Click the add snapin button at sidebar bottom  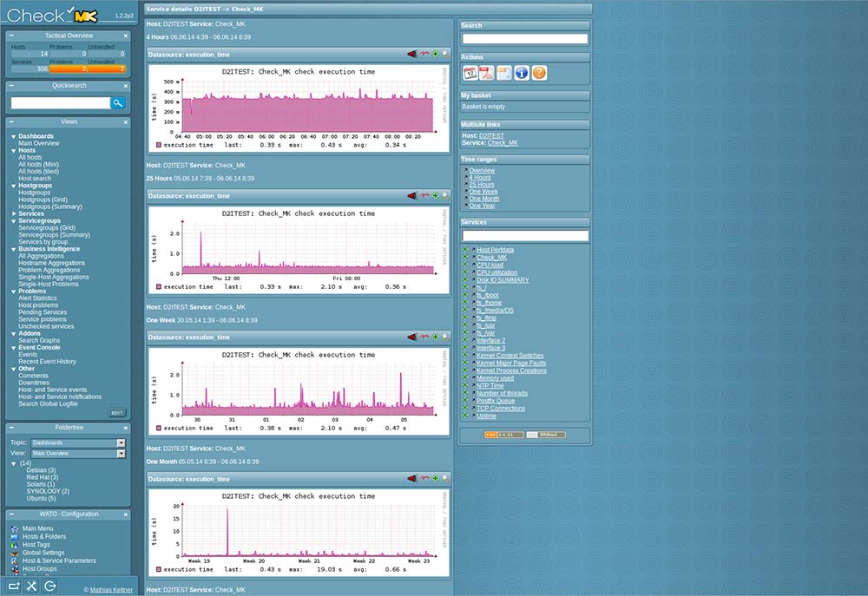click(x=14, y=586)
